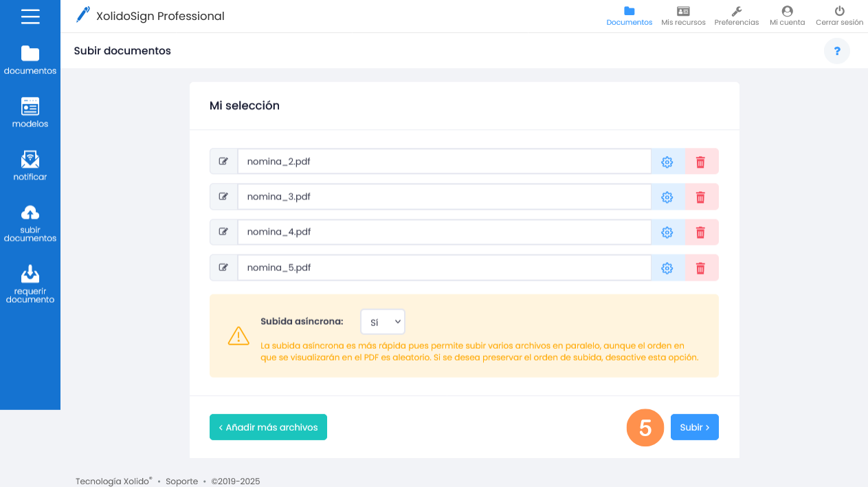Open signature settings for nomina_2.pdf
Screen dimensions: 868x487
[667, 161]
